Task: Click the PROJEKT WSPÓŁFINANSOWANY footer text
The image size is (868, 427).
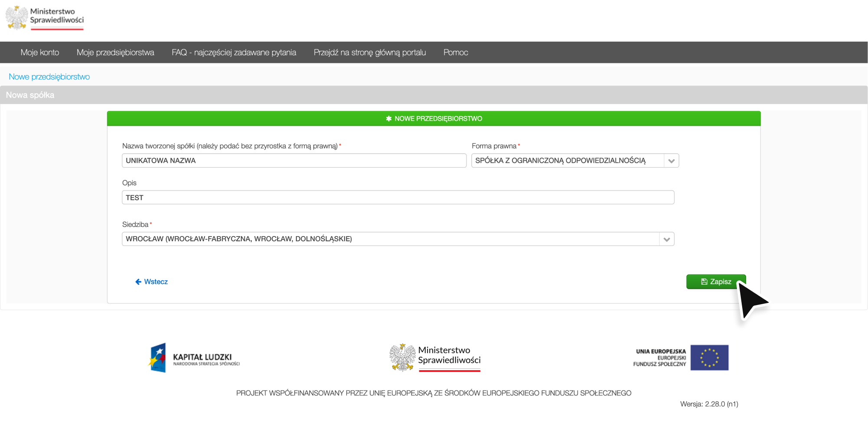Action: (x=434, y=393)
